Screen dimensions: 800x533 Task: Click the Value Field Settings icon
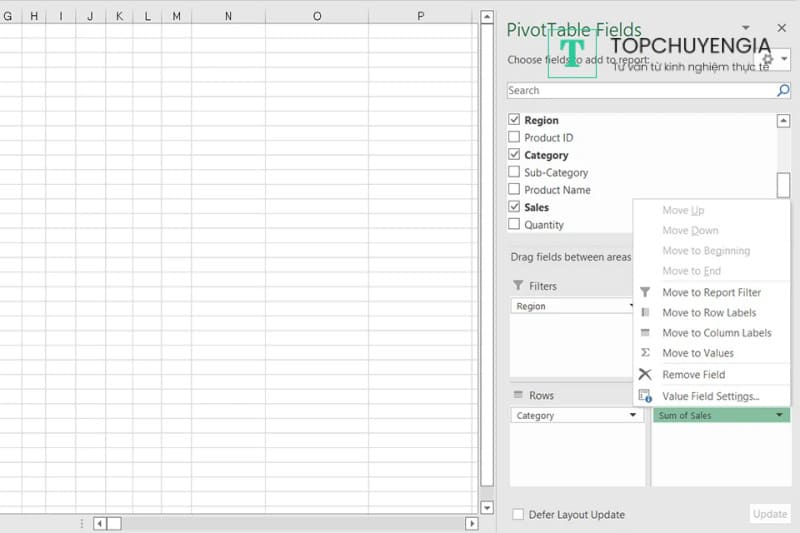645,396
